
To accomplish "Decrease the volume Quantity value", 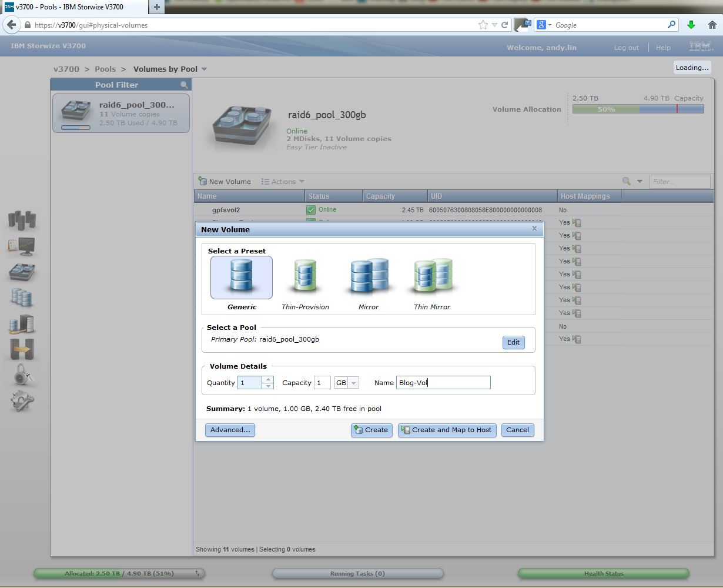I will 268,386.
